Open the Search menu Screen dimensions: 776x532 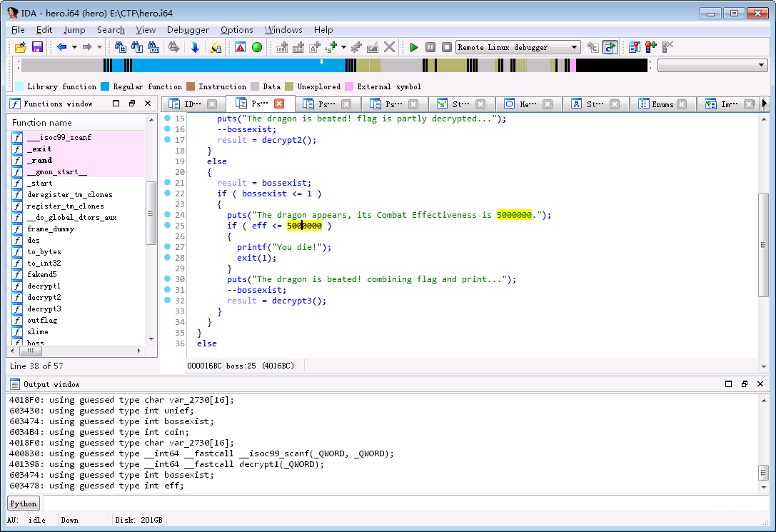[x=111, y=30]
